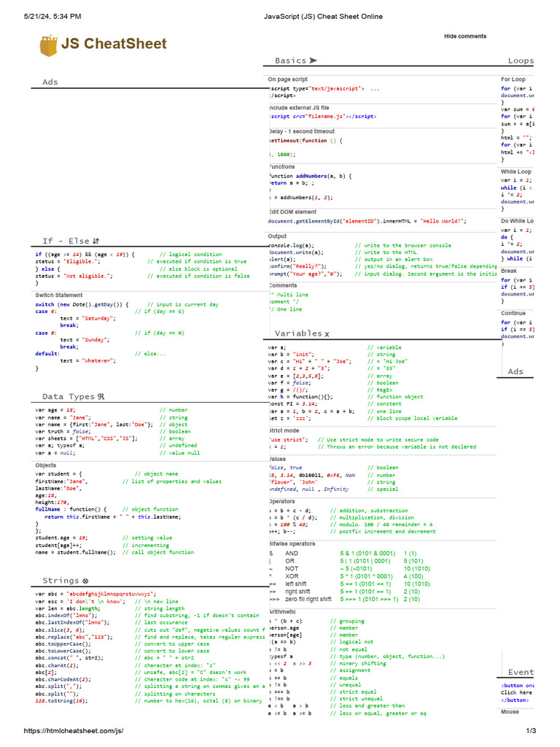Click the 'default:' keyword in switch statement
The image size is (560, 747).
pyautogui.click(x=47, y=354)
